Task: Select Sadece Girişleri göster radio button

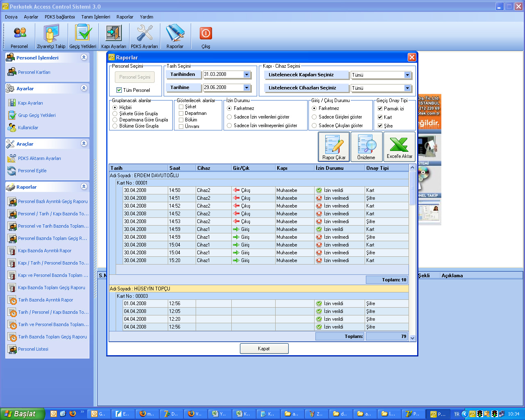Action: click(x=315, y=117)
